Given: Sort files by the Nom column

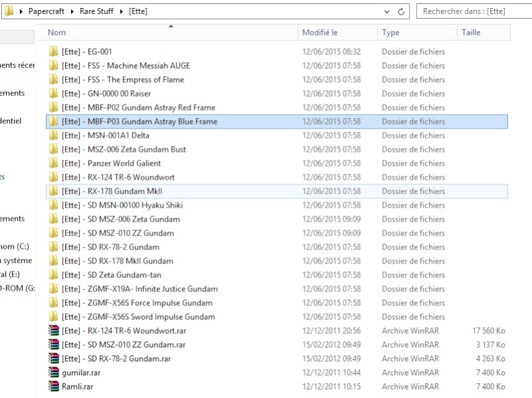Looking at the screenshot, I should [x=167, y=32].
